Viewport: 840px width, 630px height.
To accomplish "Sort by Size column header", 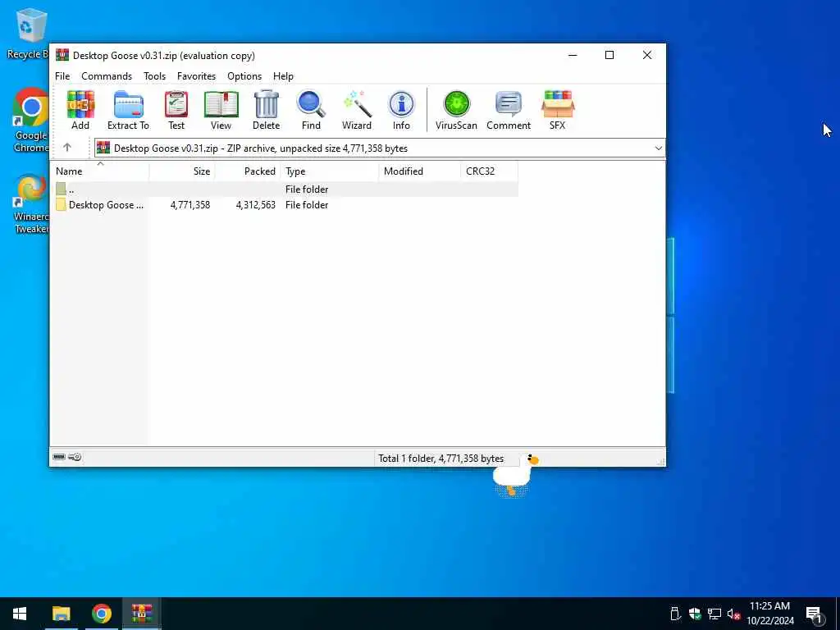I will 182,171.
